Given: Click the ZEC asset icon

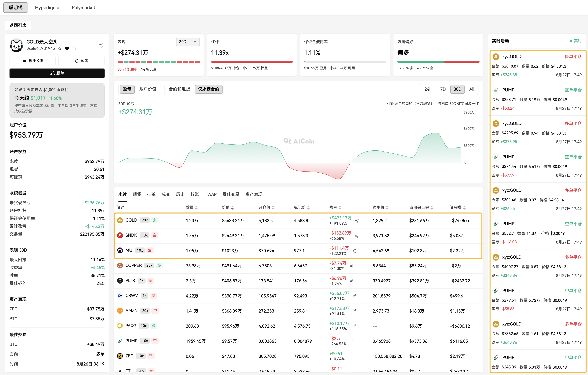Looking at the screenshot, I should click(120, 356).
